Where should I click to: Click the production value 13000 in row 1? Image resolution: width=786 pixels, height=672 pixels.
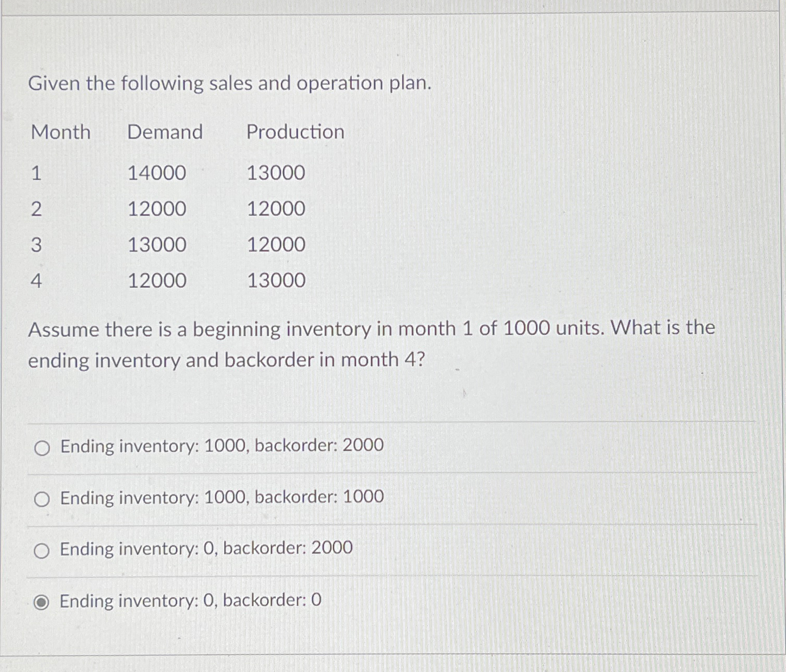pyautogui.click(x=276, y=173)
